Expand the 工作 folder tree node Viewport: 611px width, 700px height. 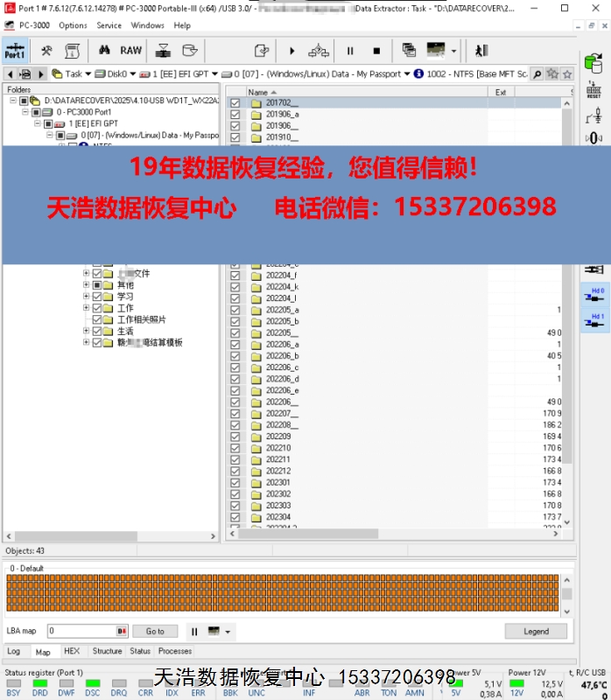[x=86, y=308]
